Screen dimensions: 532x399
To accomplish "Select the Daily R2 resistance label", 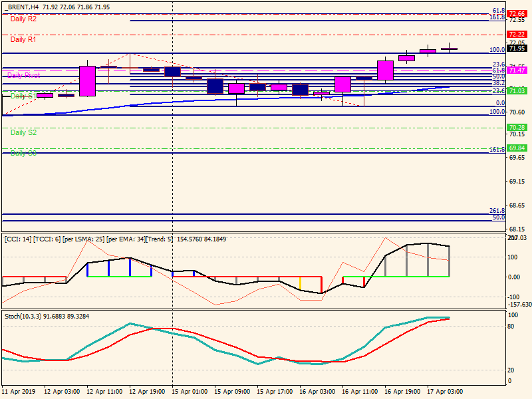I will pyautogui.click(x=23, y=19).
